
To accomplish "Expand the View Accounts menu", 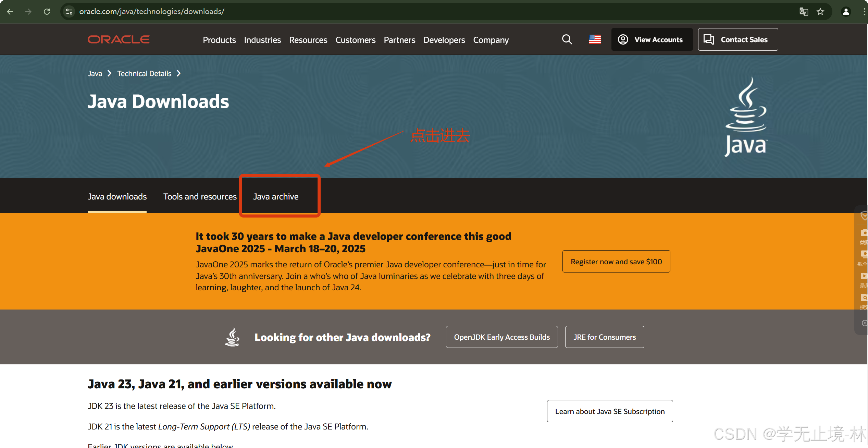I will [x=652, y=40].
